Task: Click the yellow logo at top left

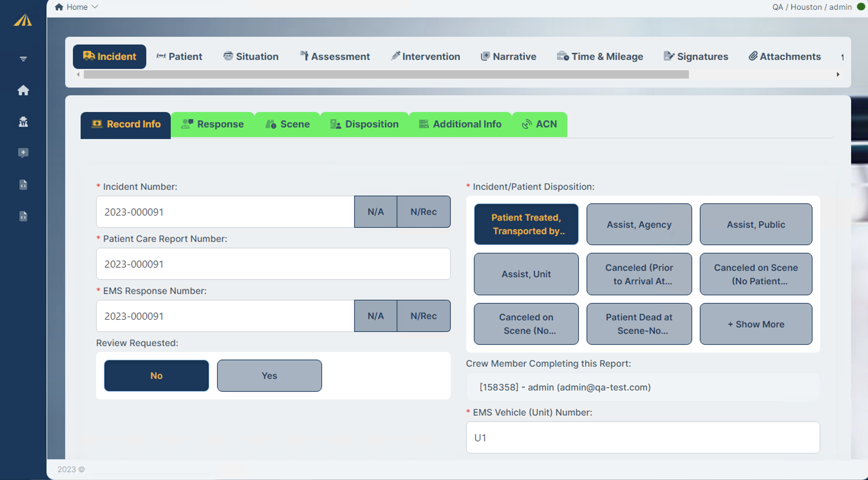Action: pos(23,20)
